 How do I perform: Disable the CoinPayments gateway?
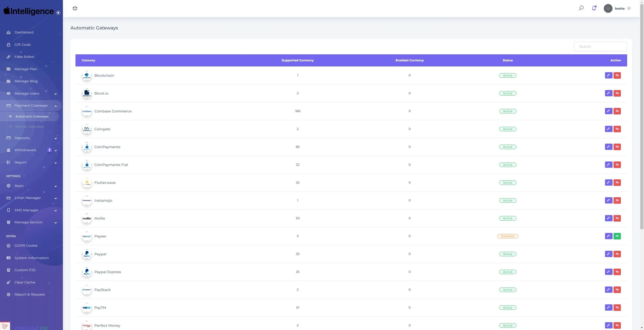tap(617, 147)
